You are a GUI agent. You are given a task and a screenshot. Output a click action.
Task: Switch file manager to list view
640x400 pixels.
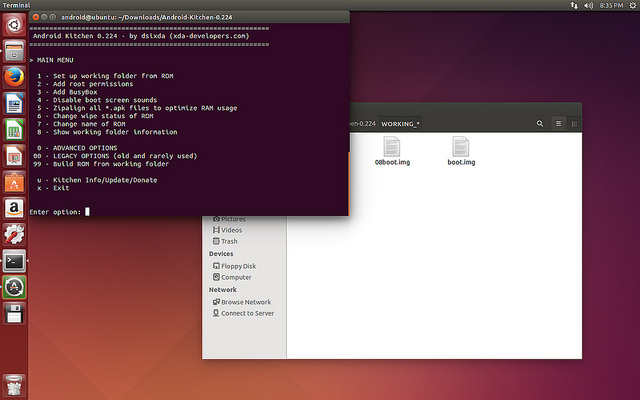559,123
